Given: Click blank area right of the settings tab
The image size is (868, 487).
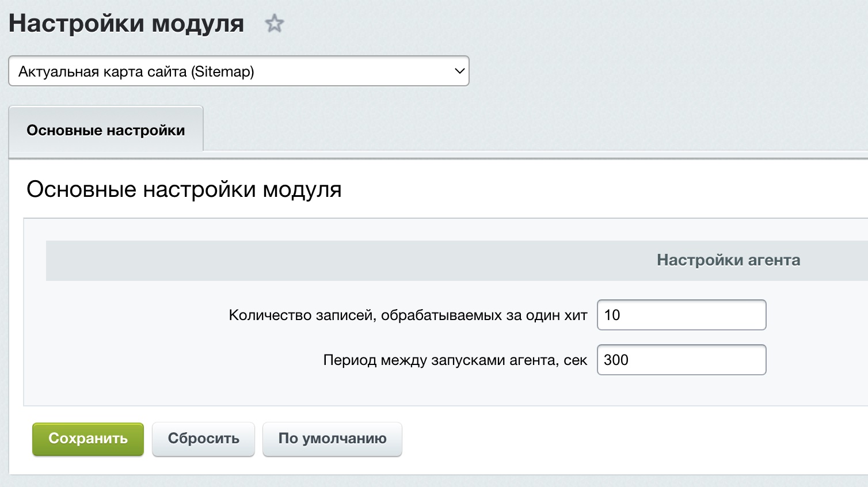Looking at the screenshot, I should point(518,130).
